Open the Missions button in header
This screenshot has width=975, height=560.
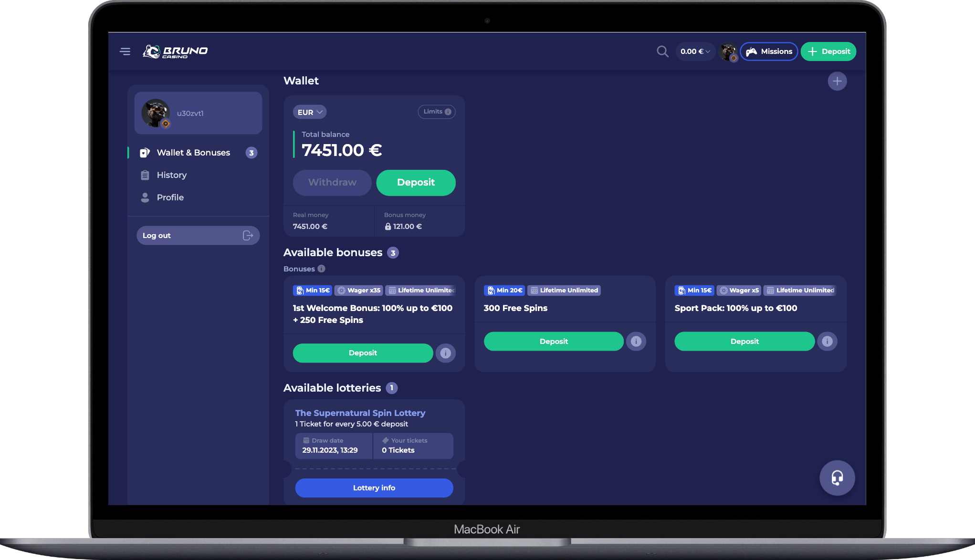768,52
